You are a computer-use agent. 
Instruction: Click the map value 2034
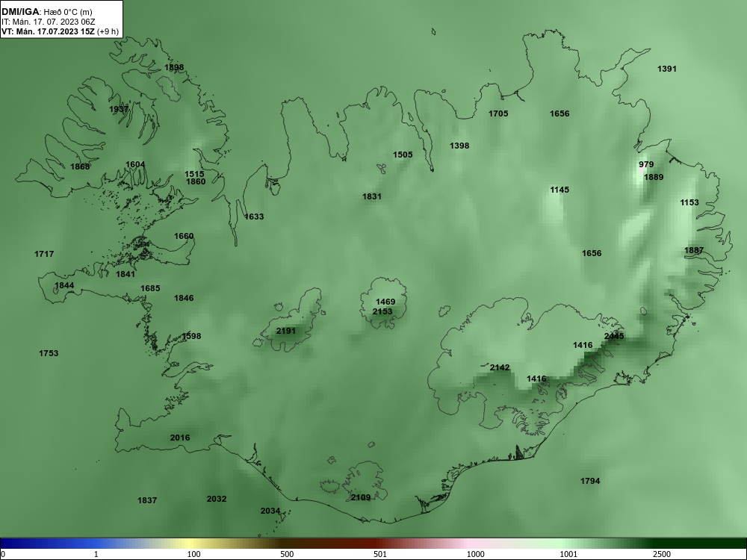270,511
